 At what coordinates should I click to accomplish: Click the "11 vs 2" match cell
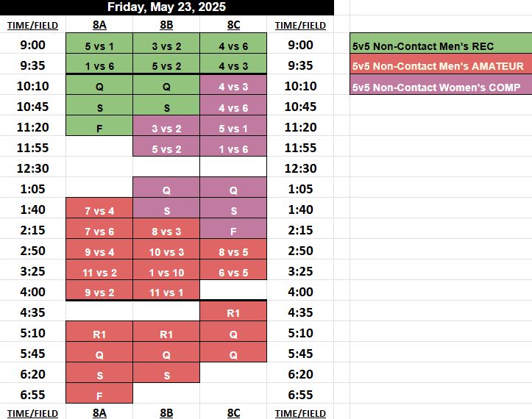coord(99,272)
